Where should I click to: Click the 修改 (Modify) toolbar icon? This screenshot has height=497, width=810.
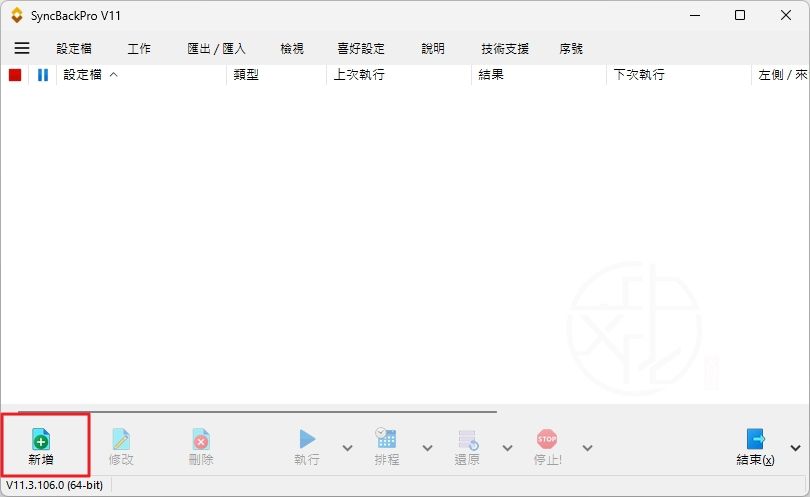point(121,440)
